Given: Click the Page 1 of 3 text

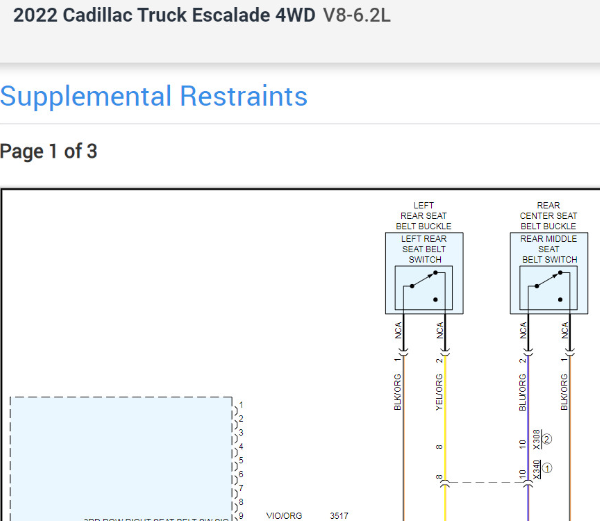Looking at the screenshot, I should point(49,151).
